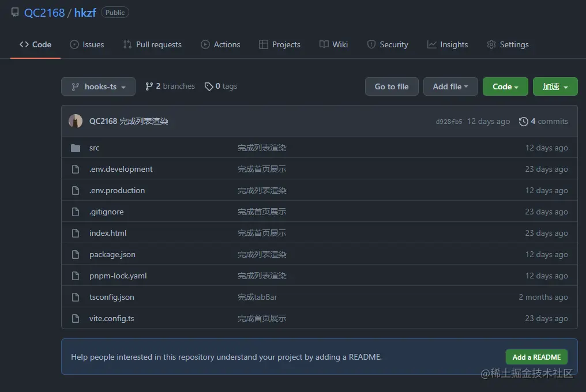Open commit message in the src row
This screenshot has height=392, width=586.
(x=262, y=148)
